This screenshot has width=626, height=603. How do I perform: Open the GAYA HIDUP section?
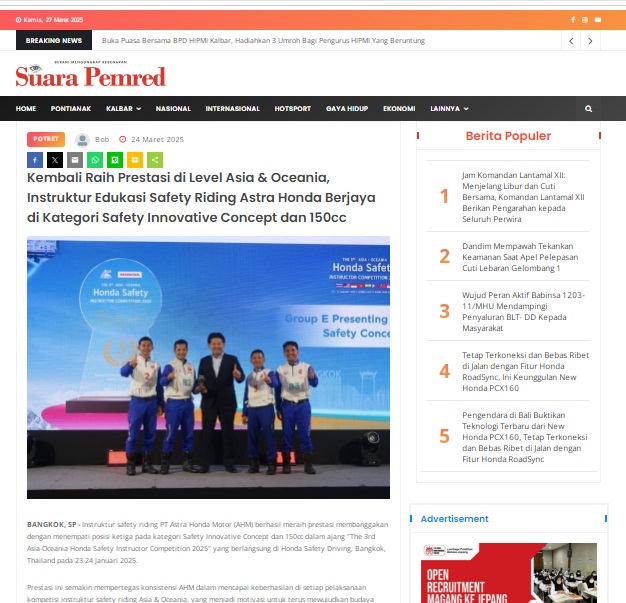[347, 109]
